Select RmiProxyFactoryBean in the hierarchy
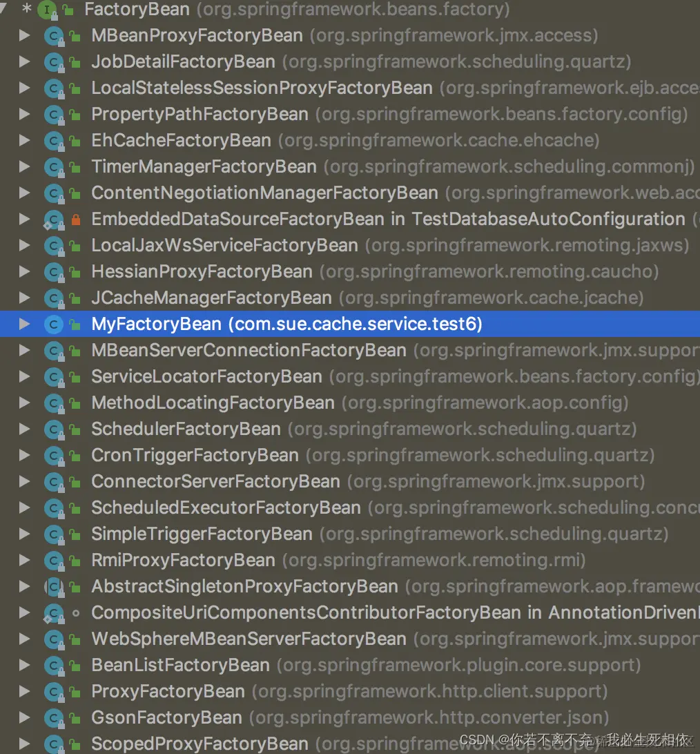This screenshot has width=700, height=754. [350, 560]
